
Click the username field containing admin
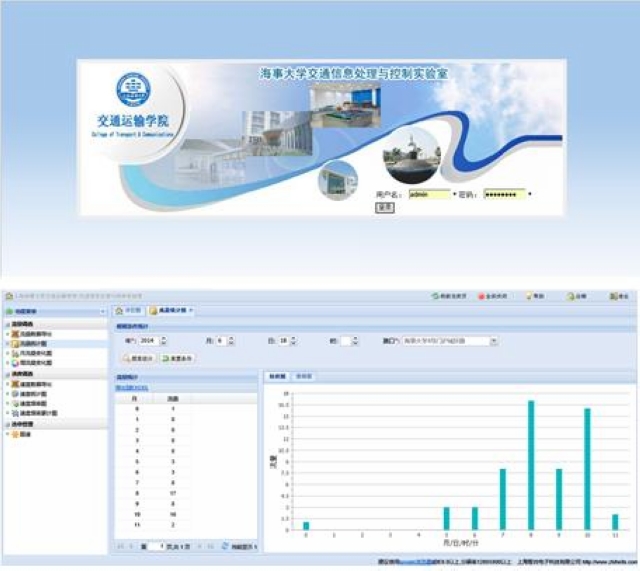point(428,194)
